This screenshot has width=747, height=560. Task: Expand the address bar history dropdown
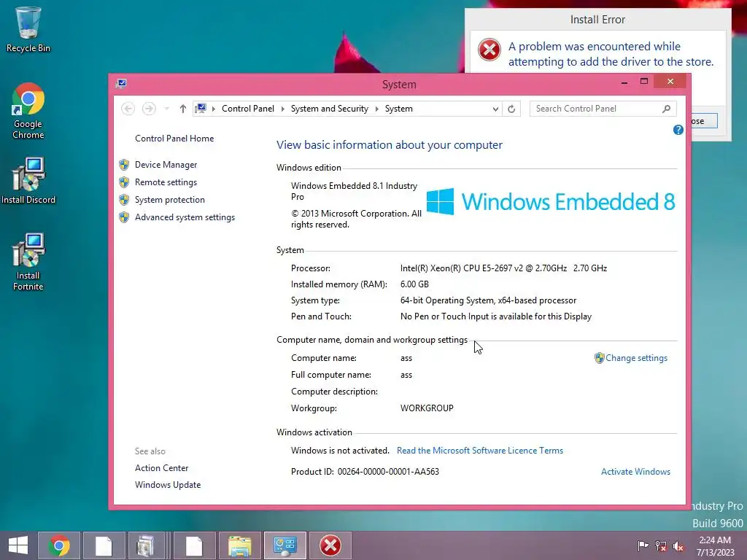pyautogui.click(x=495, y=109)
